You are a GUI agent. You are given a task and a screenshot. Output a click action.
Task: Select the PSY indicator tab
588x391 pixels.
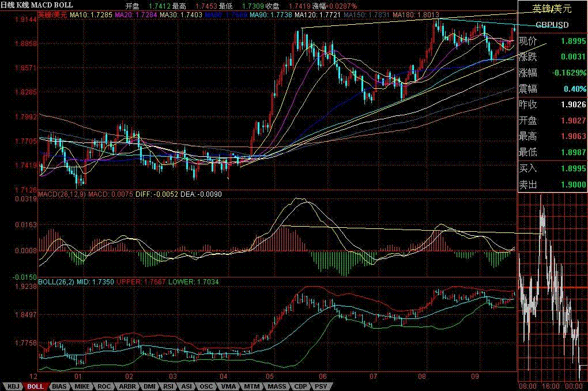tap(321, 386)
